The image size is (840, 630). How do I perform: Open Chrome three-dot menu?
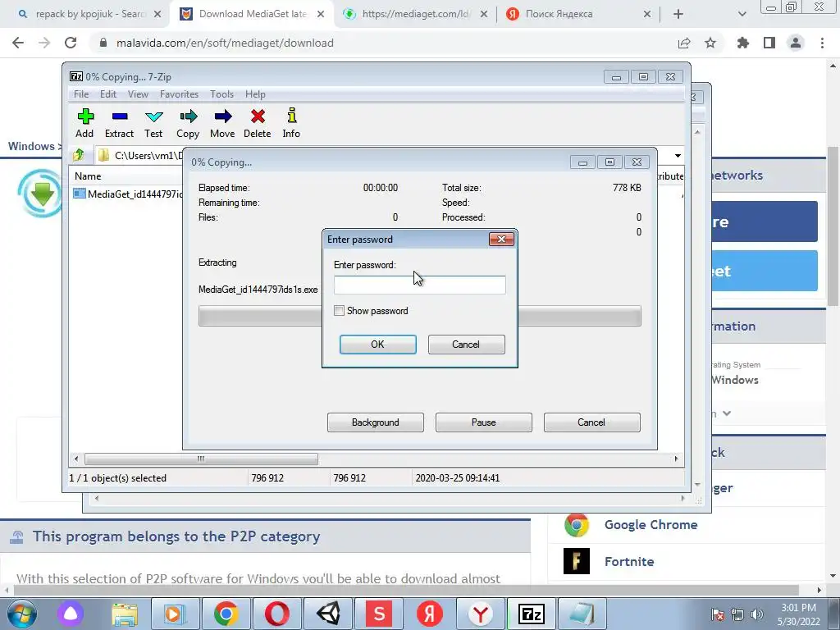point(822,43)
